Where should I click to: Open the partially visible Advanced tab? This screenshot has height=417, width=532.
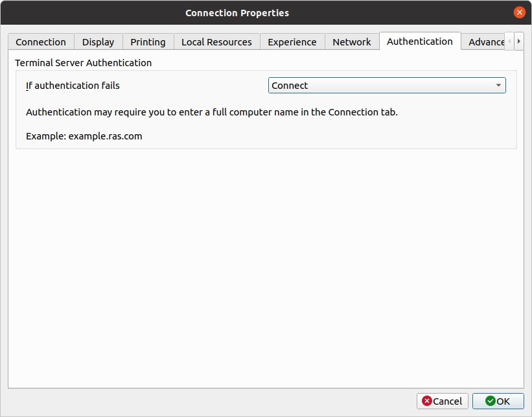[x=485, y=42]
